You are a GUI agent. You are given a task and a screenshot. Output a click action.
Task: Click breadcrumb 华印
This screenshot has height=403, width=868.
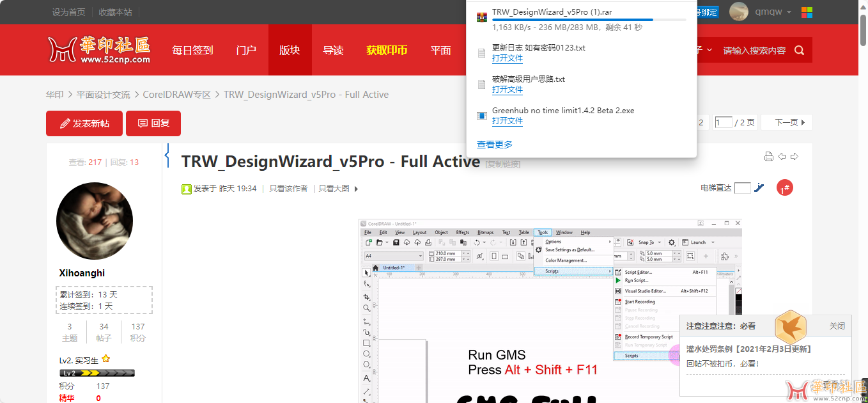(x=54, y=95)
